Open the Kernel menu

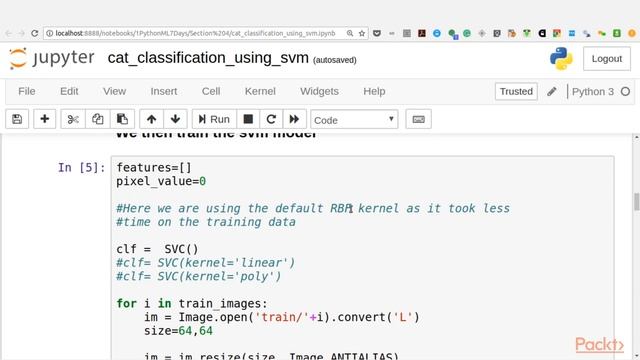260,91
